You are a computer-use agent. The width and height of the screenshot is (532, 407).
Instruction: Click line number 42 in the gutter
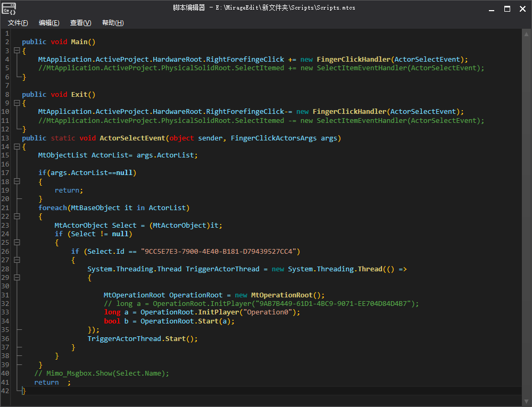tap(5, 391)
